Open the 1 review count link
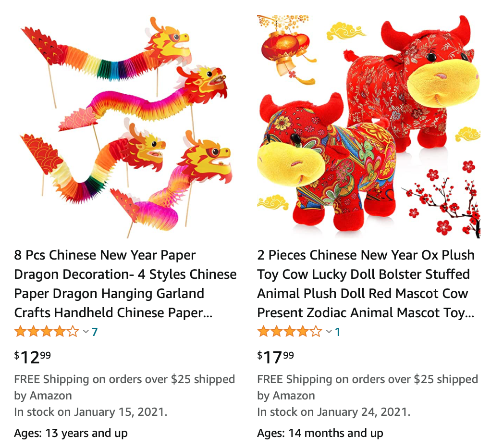Image resolution: width=491 pixels, height=448 pixels. [x=338, y=332]
